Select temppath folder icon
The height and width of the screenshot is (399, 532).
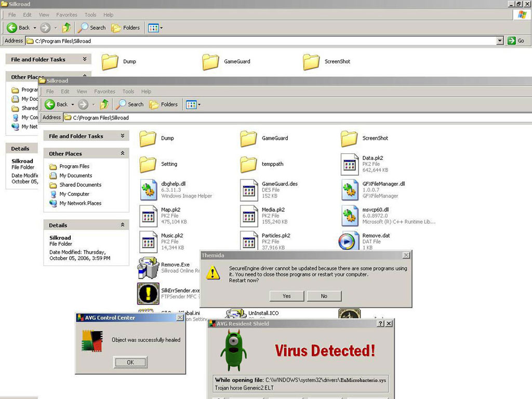(x=249, y=164)
